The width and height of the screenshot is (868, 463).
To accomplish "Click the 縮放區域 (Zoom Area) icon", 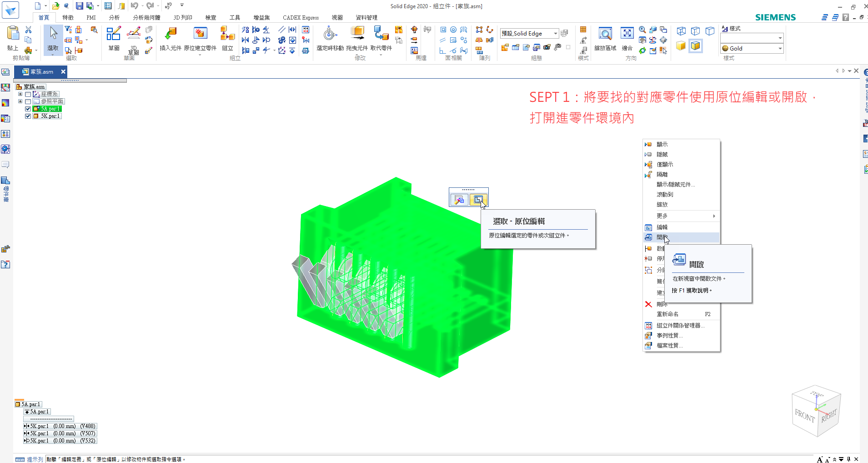I will pos(605,34).
